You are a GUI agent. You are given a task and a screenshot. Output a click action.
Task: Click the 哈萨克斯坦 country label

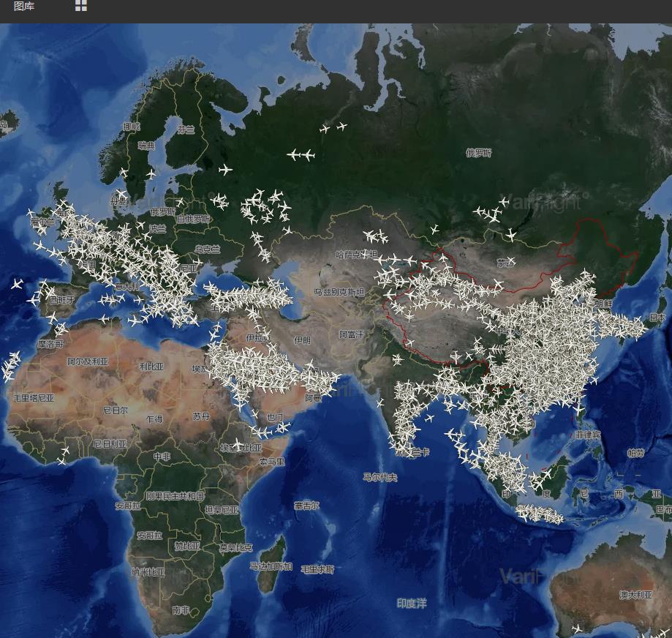point(358,255)
